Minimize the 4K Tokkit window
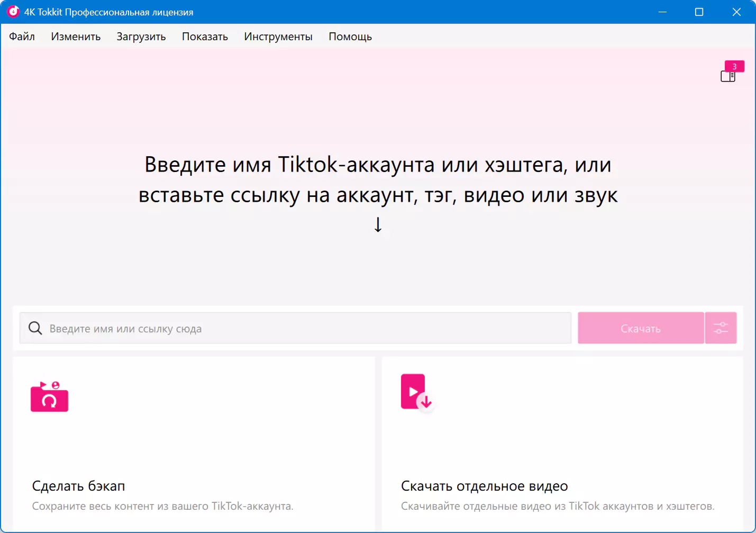This screenshot has width=756, height=533. click(x=662, y=12)
